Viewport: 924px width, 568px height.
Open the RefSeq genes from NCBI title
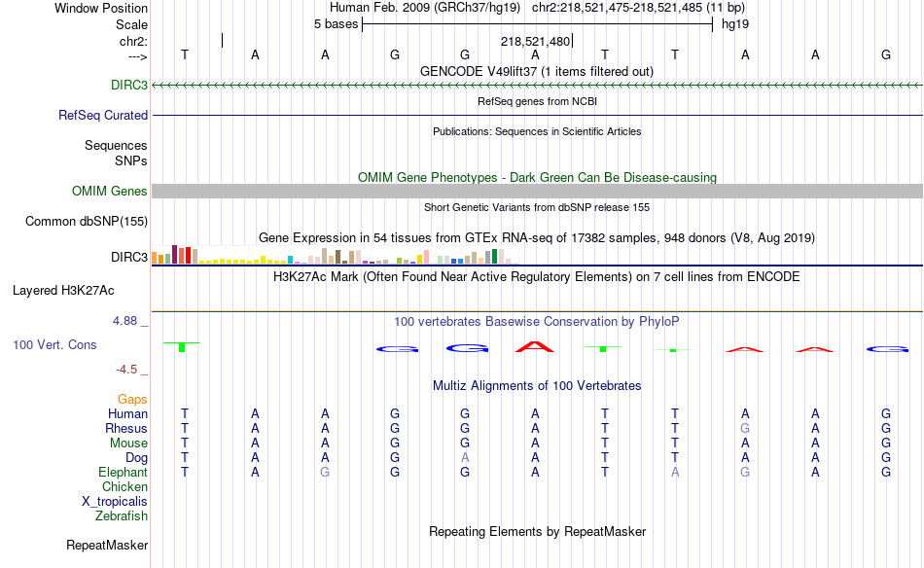coord(537,101)
